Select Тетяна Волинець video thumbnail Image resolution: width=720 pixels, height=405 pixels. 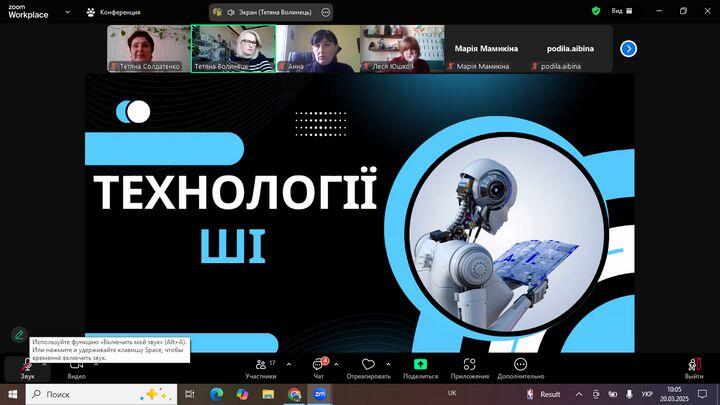pyautogui.click(x=233, y=49)
